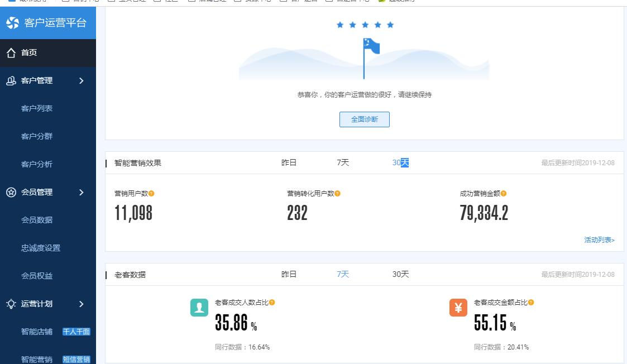Click the teal person icon beside 老客成交人数占比
Screen dimensions: 627x364
(199, 307)
